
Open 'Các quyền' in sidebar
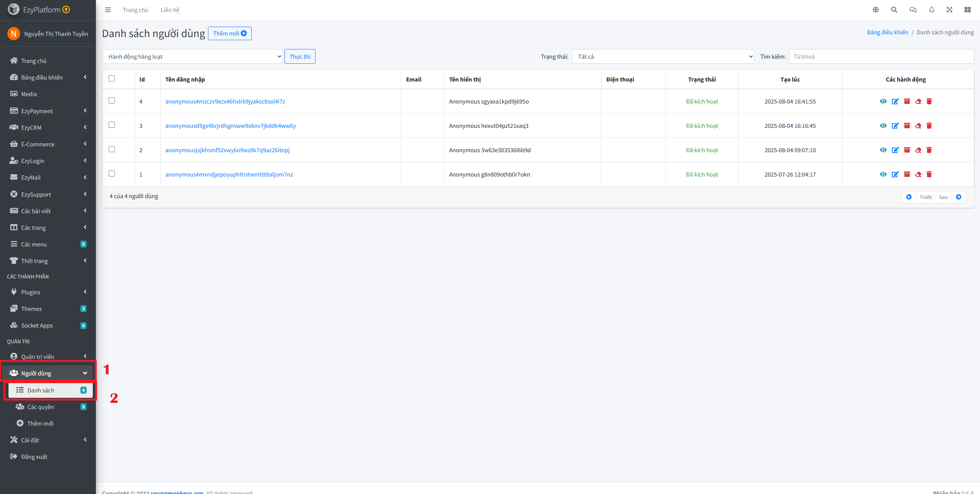[41, 407]
